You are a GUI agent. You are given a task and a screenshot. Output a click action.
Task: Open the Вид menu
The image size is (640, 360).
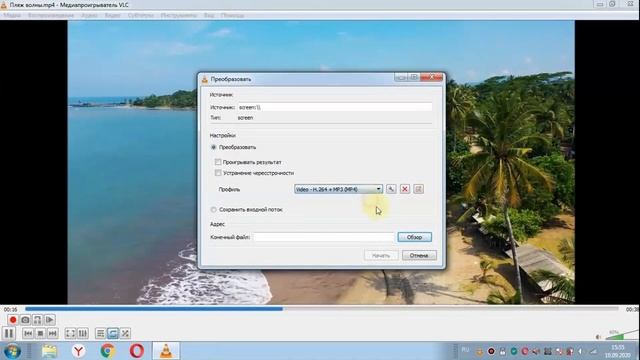209,16
